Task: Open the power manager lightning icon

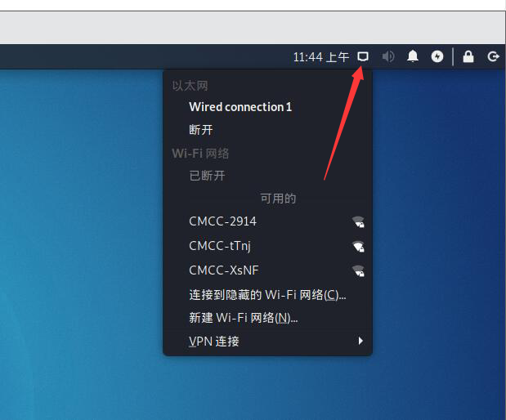Action: [437, 56]
